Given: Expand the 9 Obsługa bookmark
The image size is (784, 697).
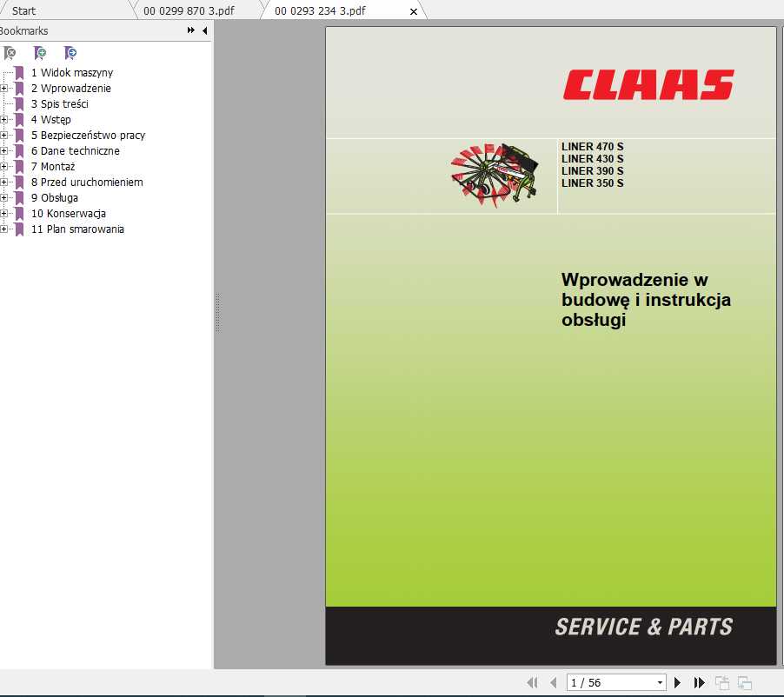Looking at the screenshot, I should (4, 198).
